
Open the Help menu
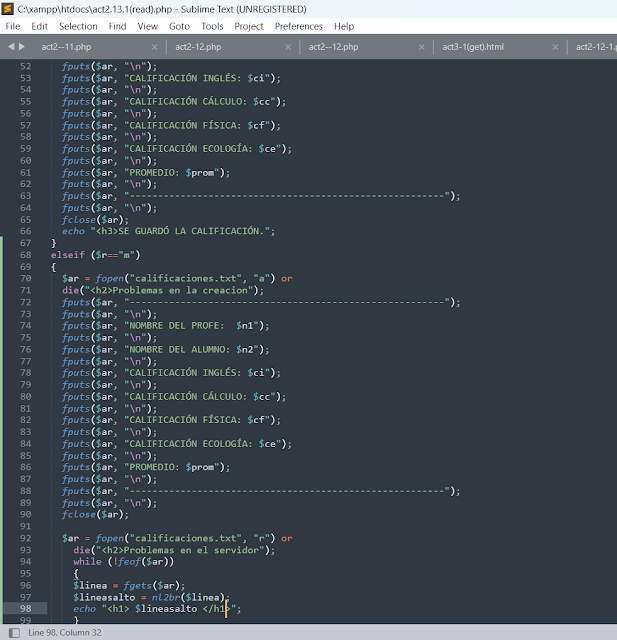click(344, 27)
